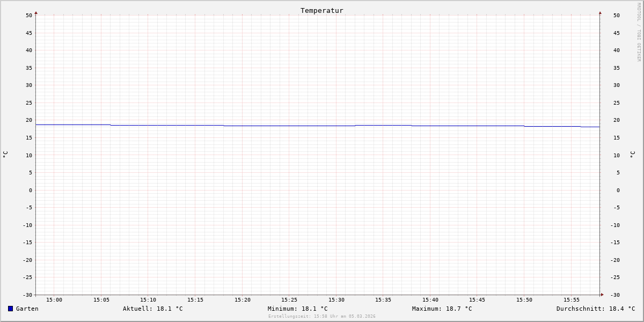
Task: Click the temperature line near 15:45
Action: [477, 126]
